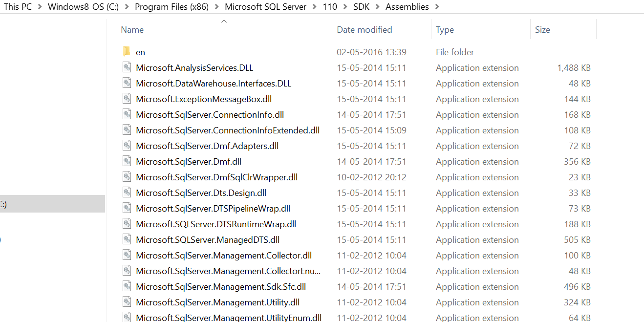Select Microsoft.ExceptionMessageBox.dll file name
This screenshot has height=322, width=644.
pos(204,99)
